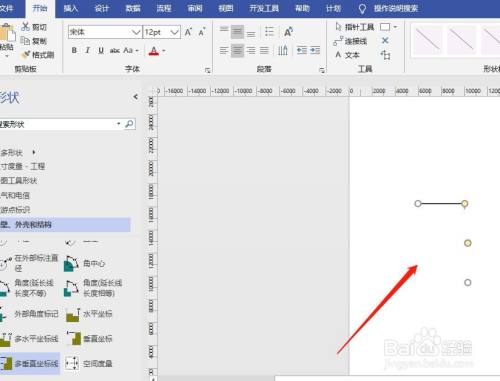The image size is (500, 381).
Task: Open rectangle tool dropdown arrow
Action: (x=395, y=27)
